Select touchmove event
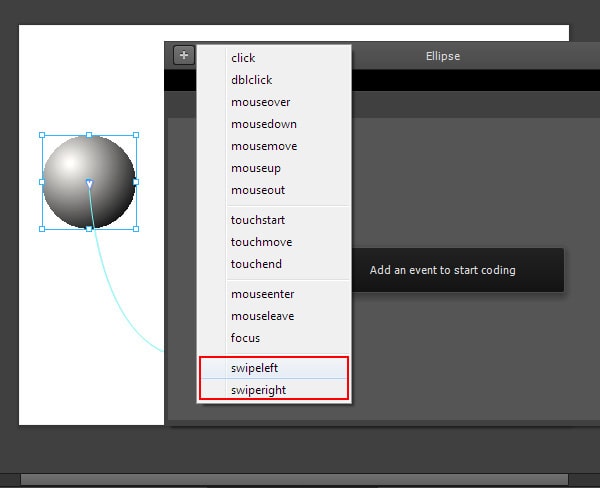 pos(274,242)
